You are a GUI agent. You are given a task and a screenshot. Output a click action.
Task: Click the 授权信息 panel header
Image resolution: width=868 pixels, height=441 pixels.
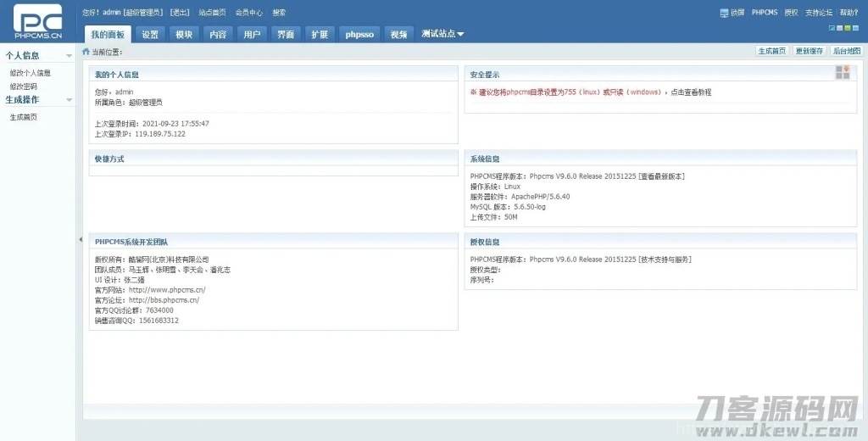(x=660, y=242)
